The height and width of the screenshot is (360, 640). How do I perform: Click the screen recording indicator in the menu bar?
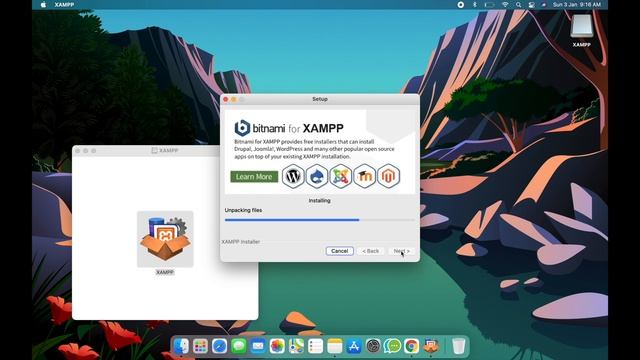(460, 4)
